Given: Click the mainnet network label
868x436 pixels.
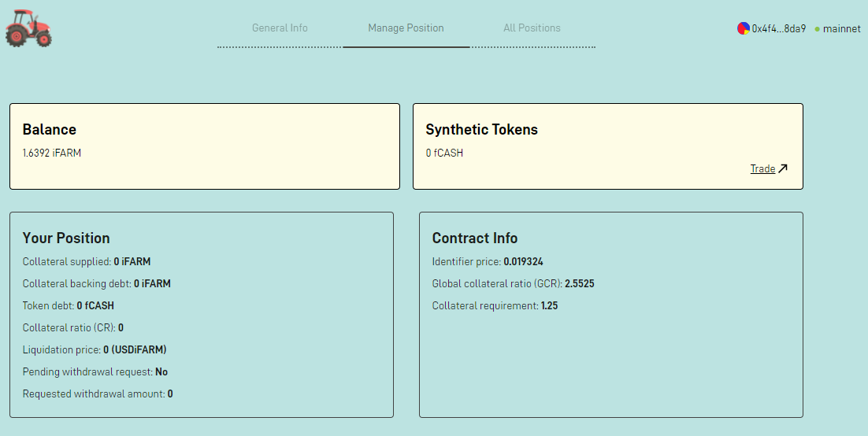Looking at the screenshot, I should click(x=841, y=29).
